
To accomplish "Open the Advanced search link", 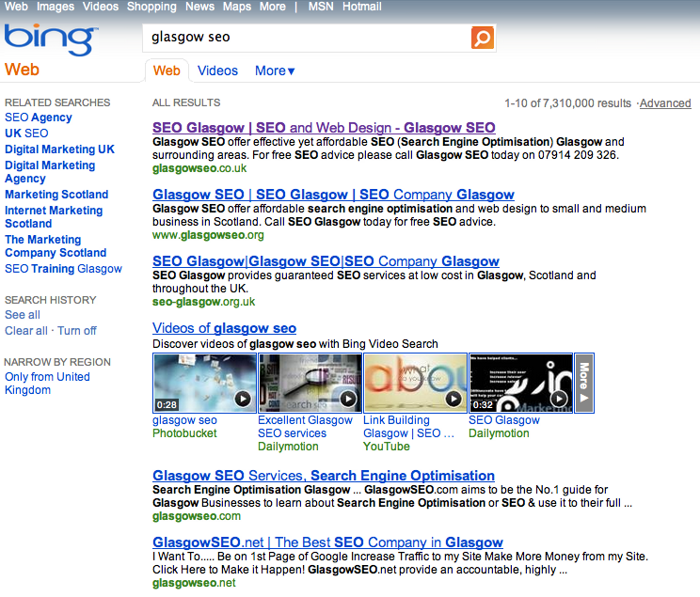I will coord(665,103).
